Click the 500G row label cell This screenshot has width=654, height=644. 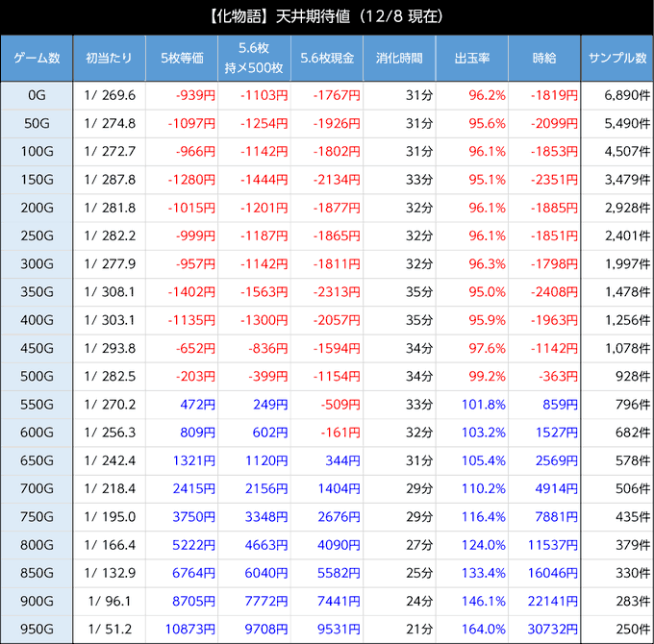point(37,377)
